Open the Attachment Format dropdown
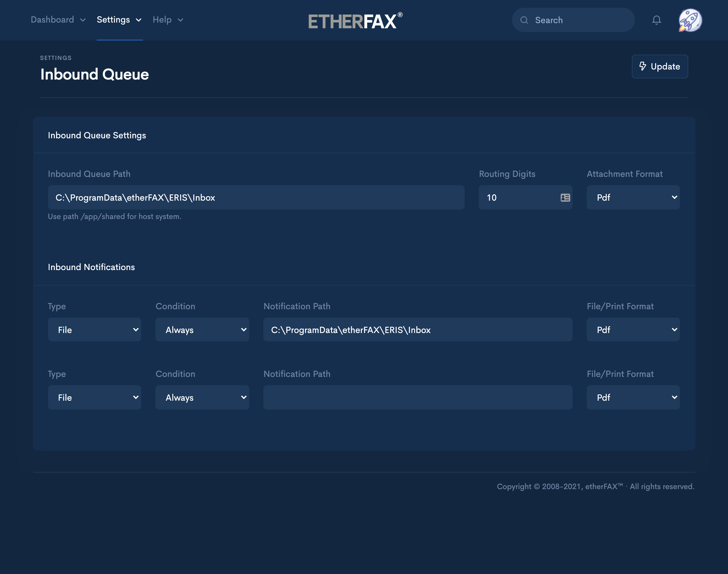728x574 pixels. 633,198
